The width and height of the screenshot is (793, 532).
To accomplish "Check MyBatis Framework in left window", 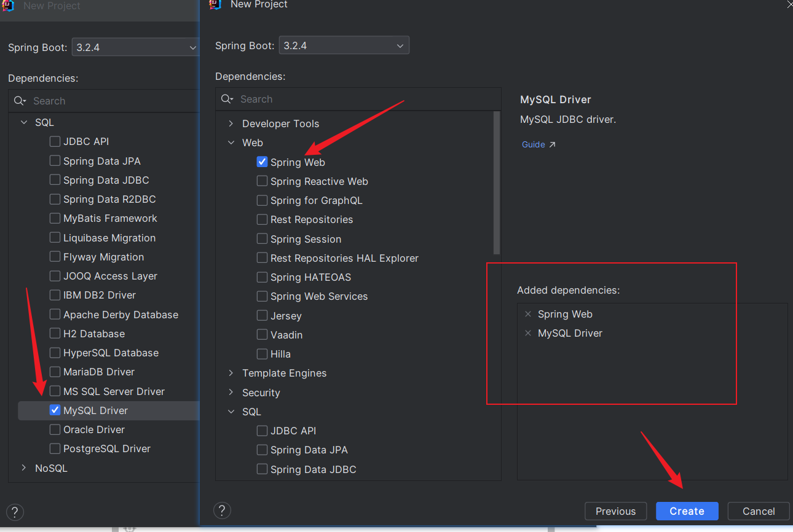I will 55,218.
